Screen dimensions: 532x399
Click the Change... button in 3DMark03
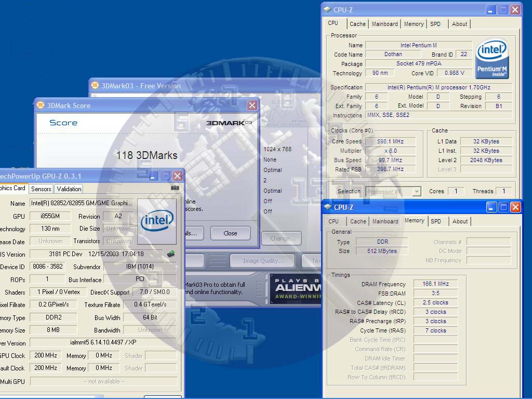tap(282, 238)
